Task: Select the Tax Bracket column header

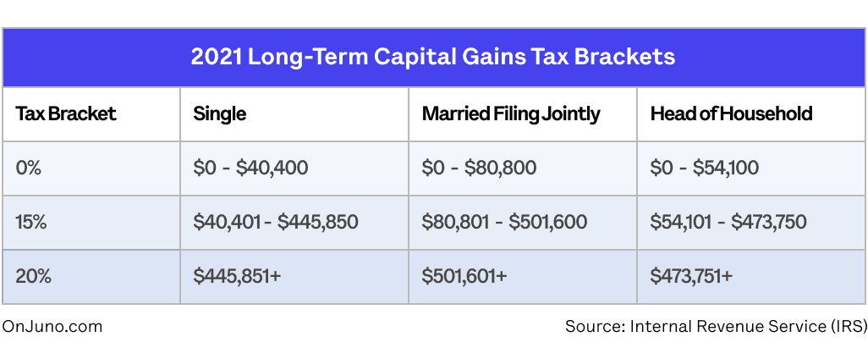Action: tap(66, 113)
